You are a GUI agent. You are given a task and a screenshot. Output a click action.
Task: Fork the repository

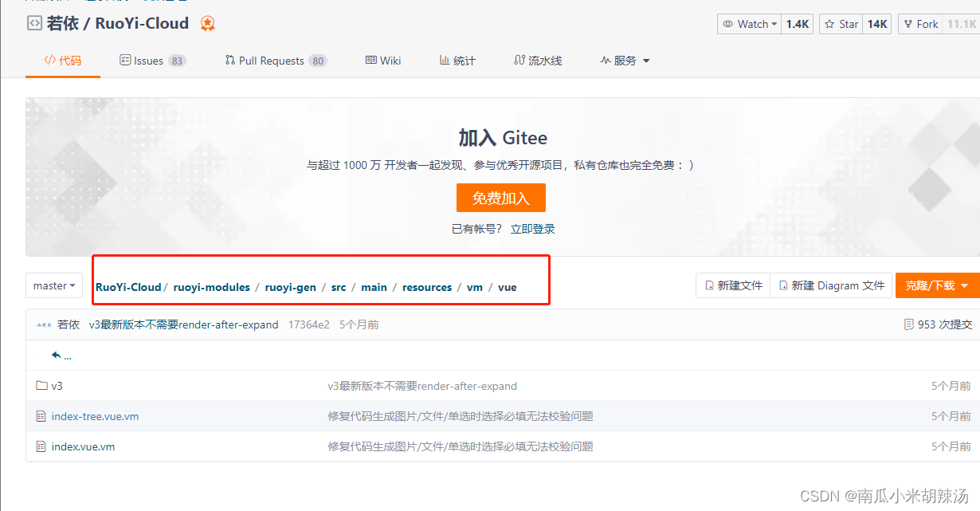[920, 24]
